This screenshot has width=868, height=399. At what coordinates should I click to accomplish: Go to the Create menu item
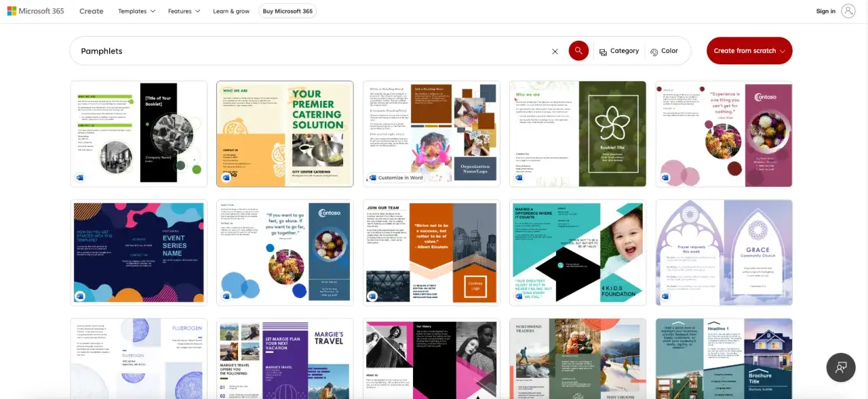point(91,12)
